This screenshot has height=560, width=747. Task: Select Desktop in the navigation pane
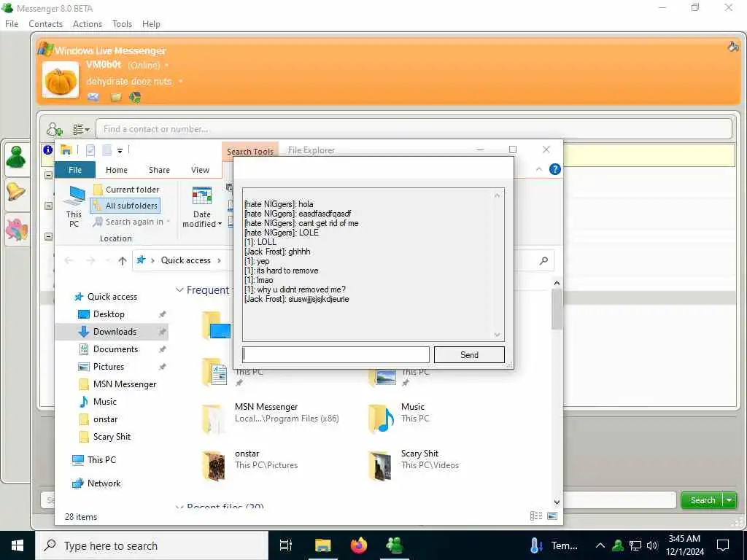109,314
